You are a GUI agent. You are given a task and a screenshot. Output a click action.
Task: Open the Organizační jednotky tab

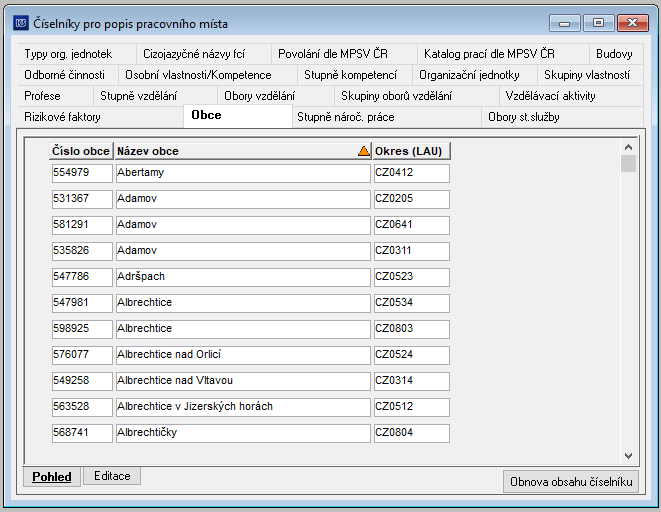(x=469, y=75)
